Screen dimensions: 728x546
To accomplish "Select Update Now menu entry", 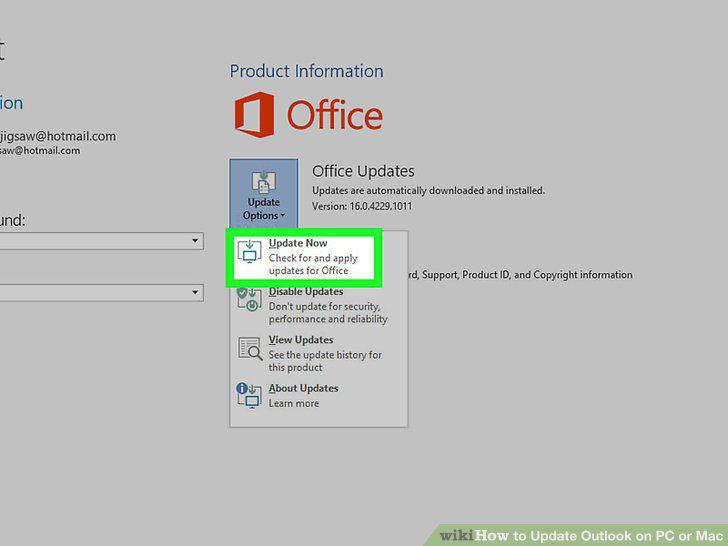I will [x=304, y=257].
